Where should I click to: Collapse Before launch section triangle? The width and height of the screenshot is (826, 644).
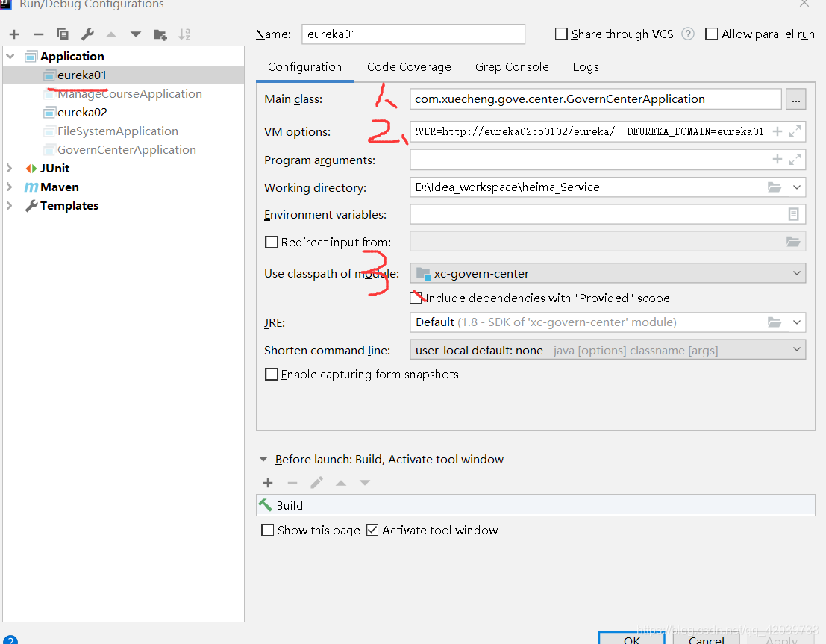pos(263,460)
